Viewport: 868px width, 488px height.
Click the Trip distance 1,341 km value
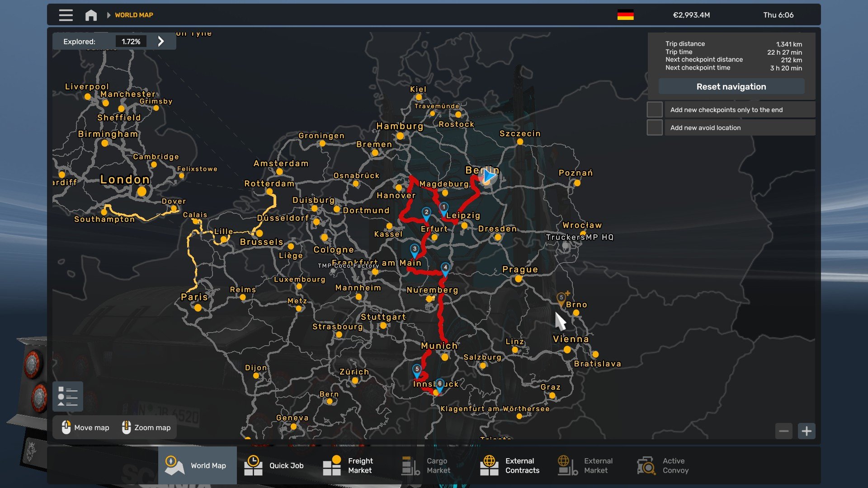789,44
